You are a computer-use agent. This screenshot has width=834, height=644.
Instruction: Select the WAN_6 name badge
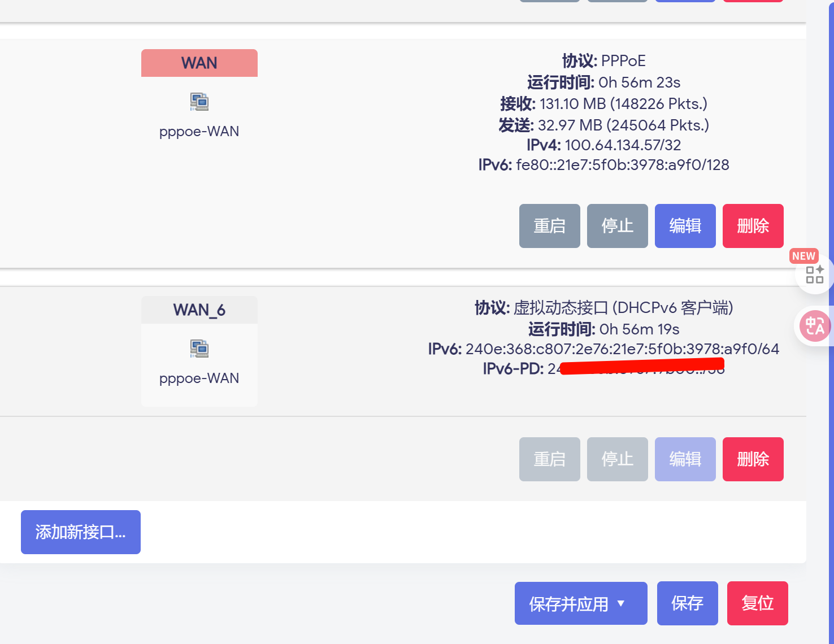[199, 310]
